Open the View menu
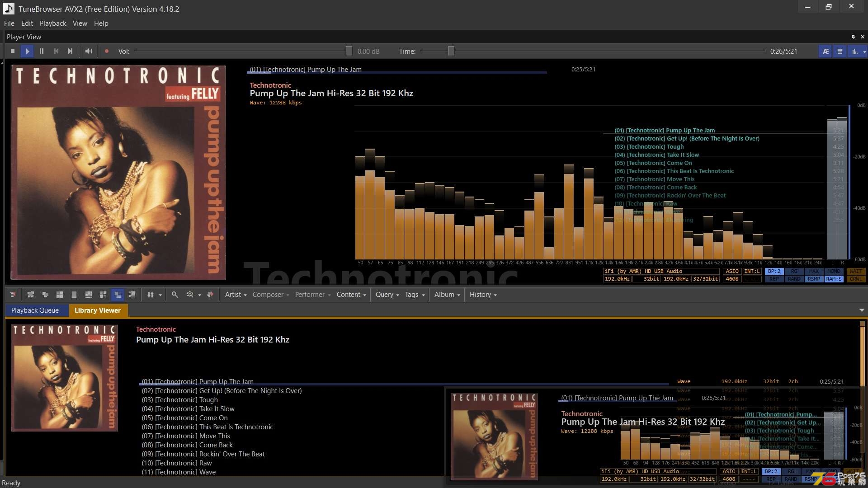 [80, 23]
